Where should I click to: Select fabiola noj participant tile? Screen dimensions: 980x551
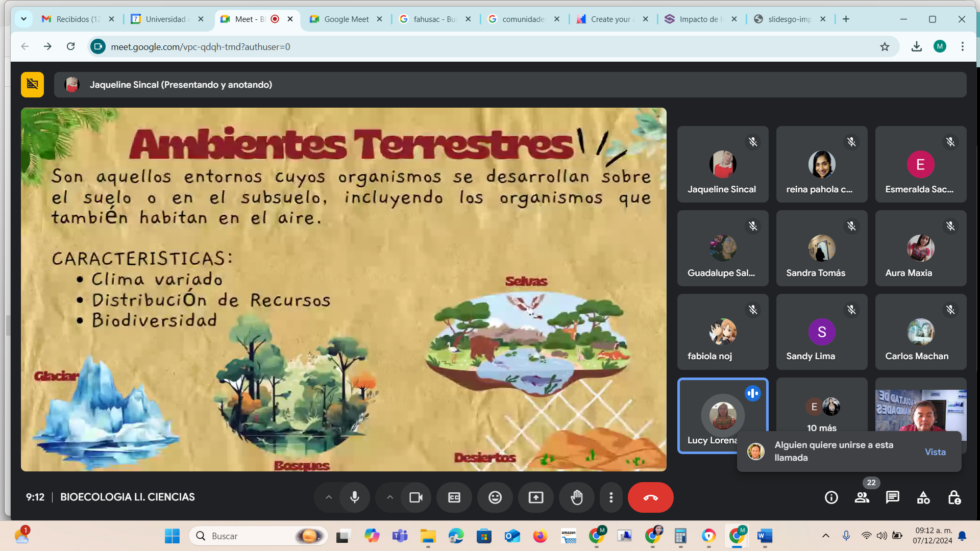click(x=723, y=332)
